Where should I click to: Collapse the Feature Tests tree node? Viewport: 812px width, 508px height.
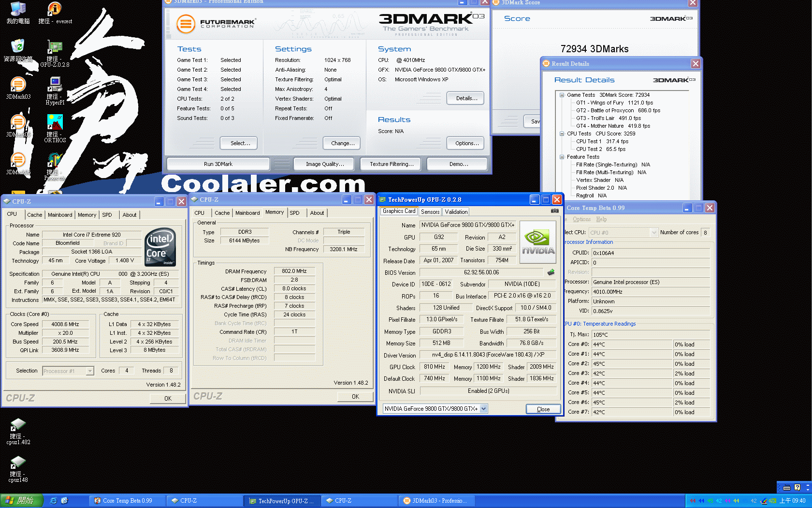(x=562, y=157)
